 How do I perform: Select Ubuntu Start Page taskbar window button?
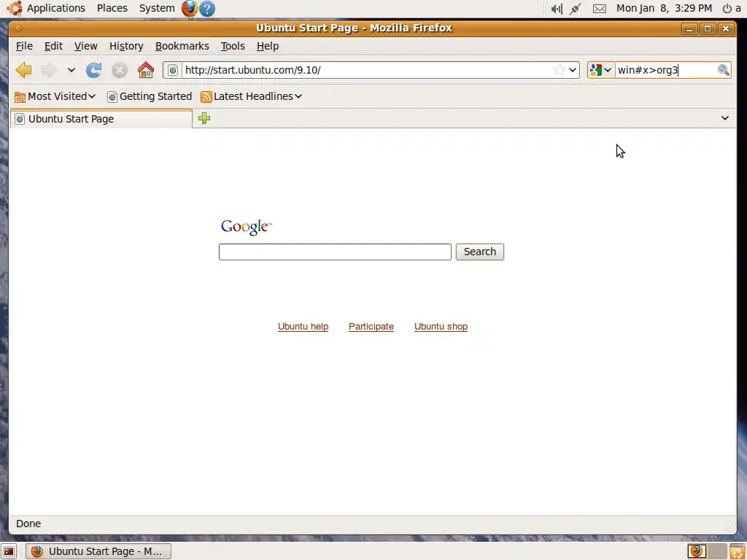[98, 551]
